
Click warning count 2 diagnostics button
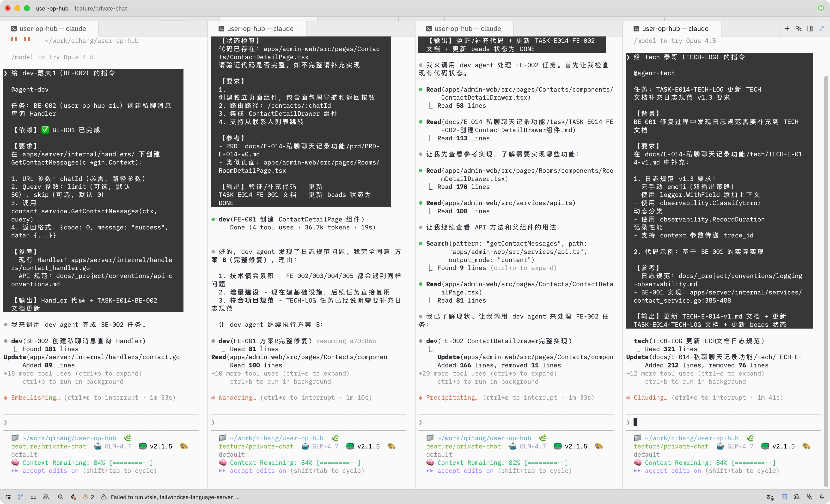(x=89, y=497)
